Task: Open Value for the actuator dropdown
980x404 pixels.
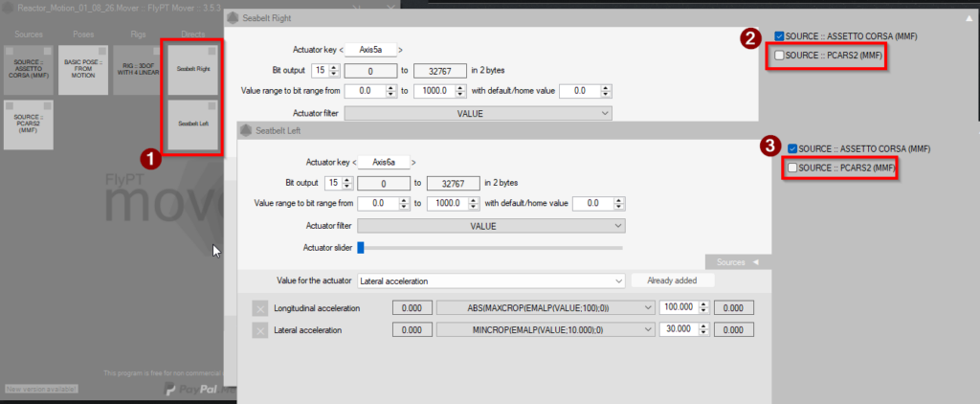Action: click(491, 281)
